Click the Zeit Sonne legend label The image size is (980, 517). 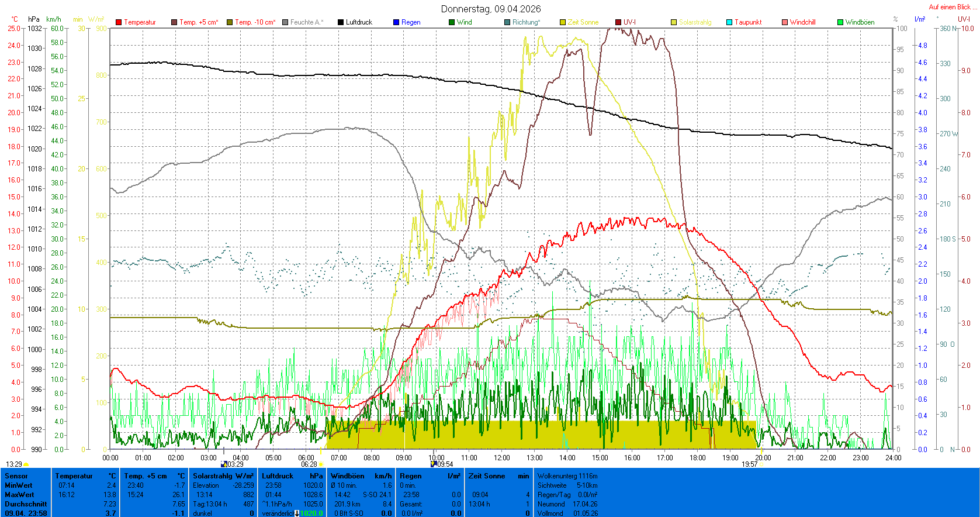tap(583, 22)
